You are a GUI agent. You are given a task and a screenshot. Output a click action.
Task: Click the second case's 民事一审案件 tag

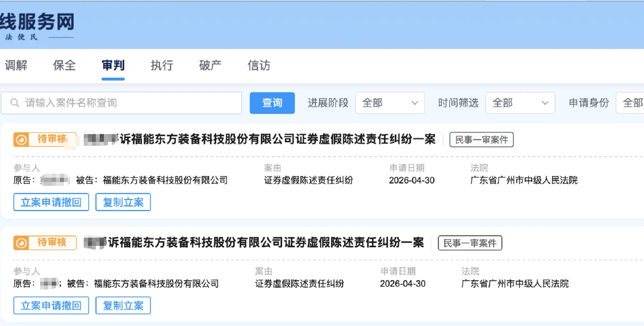click(470, 243)
